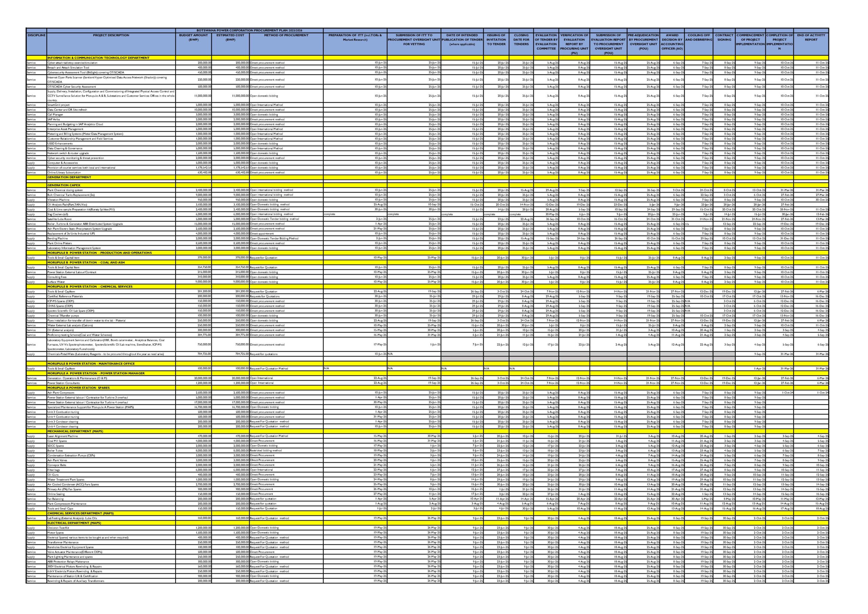Select the 'Data Center and DR Site refresh' cell

[x=111, y=110]
